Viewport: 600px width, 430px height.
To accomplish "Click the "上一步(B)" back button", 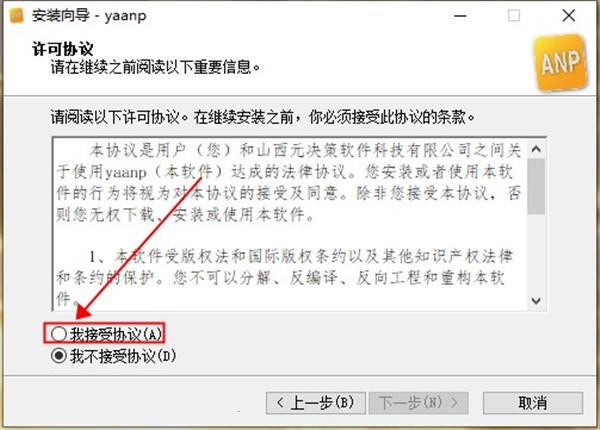I will click(316, 403).
